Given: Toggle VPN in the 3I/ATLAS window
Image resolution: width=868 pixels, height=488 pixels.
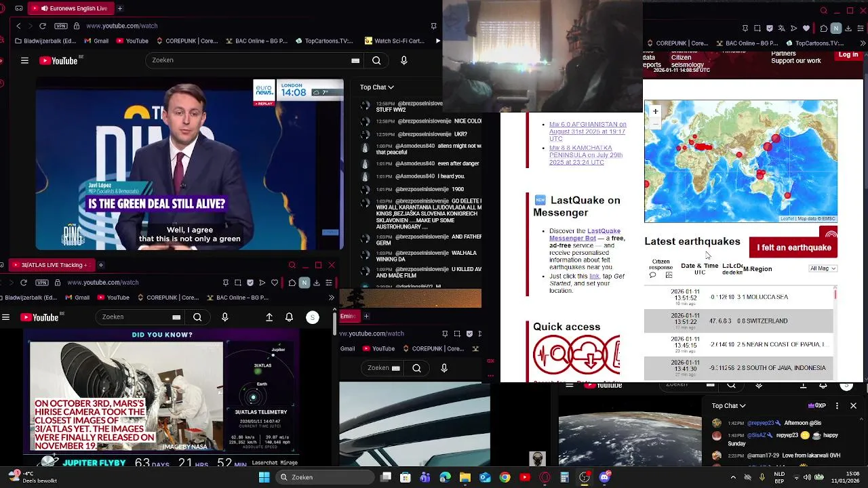Looking at the screenshot, I should pyautogui.click(x=43, y=282).
